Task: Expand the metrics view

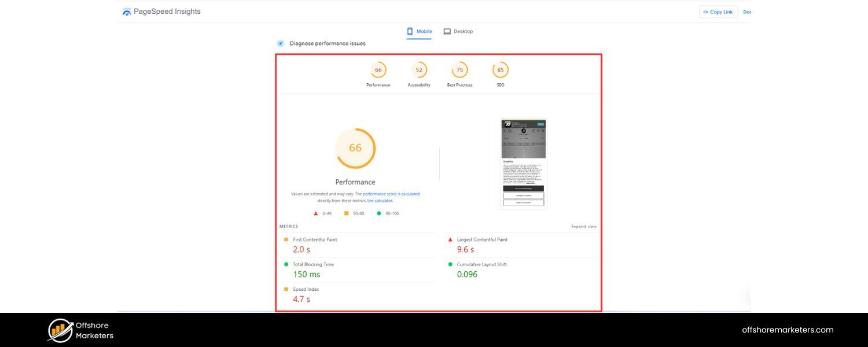Action: (x=583, y=227)
